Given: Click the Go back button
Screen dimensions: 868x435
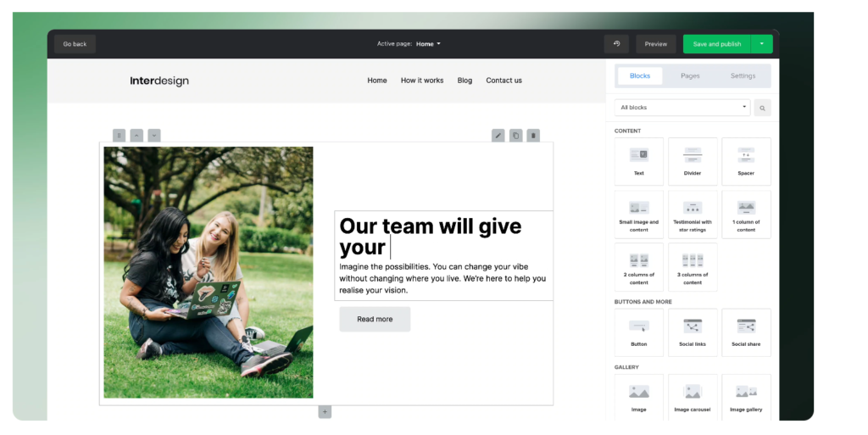Looking at the screenshot, I should (x=75, y=44).
